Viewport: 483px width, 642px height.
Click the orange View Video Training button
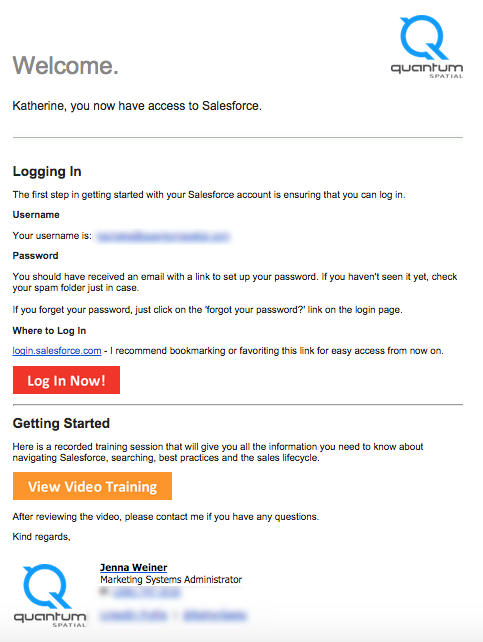pos(93,486)
